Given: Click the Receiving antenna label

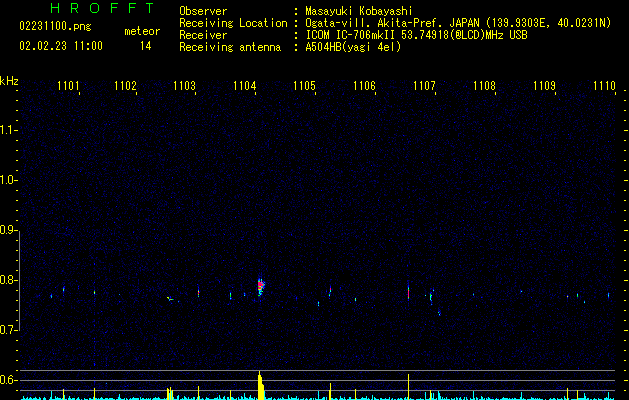Looking at the screenshot, I should [x=230, y=47].
